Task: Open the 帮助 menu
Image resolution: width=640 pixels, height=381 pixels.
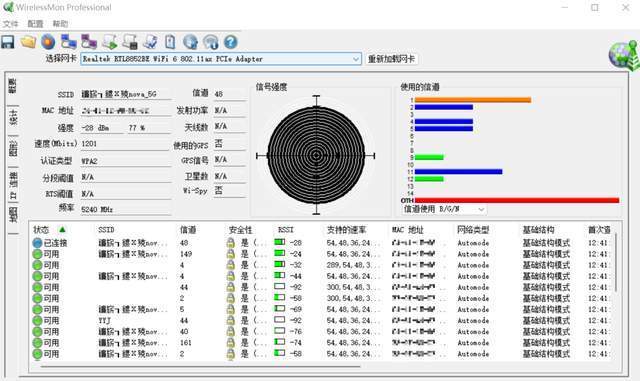Action: click(60, 24)
